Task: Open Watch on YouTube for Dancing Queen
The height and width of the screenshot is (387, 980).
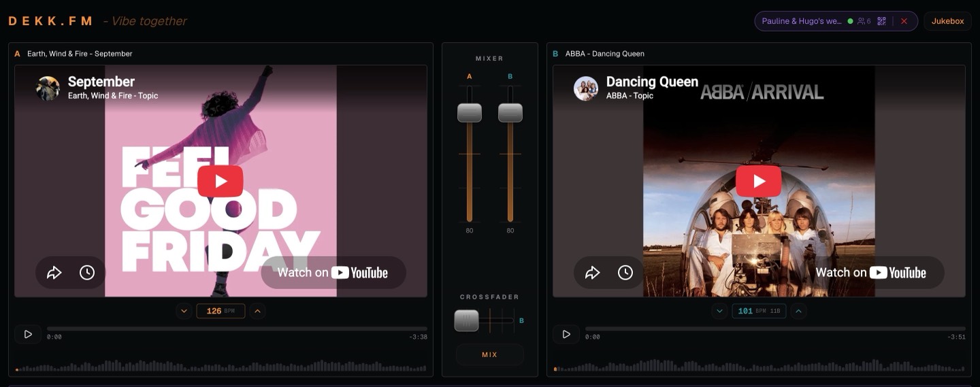Action: pos(871,273)
